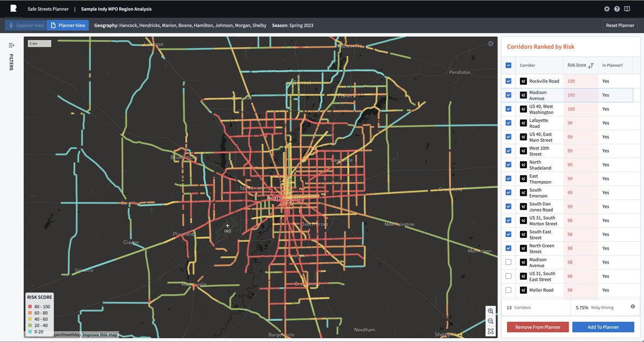Open map settings gear on map
644x342 pixels.
point(491,43)
